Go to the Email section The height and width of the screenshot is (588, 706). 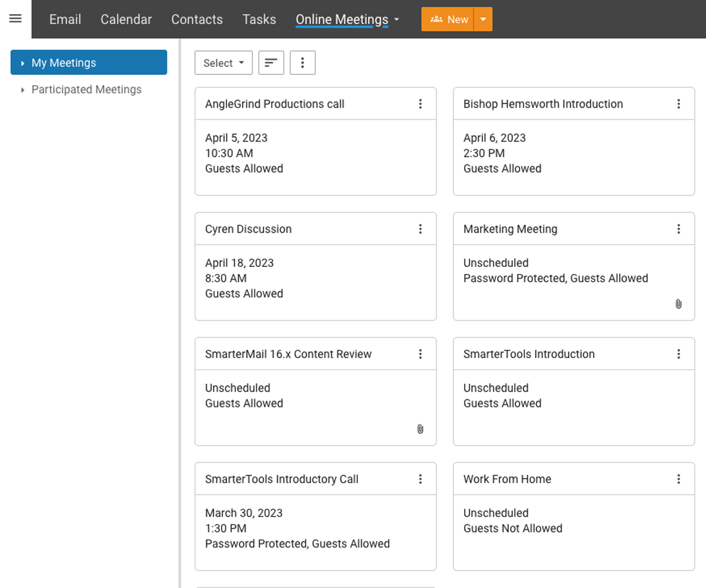pyautogui.click(x=65, y=19)
